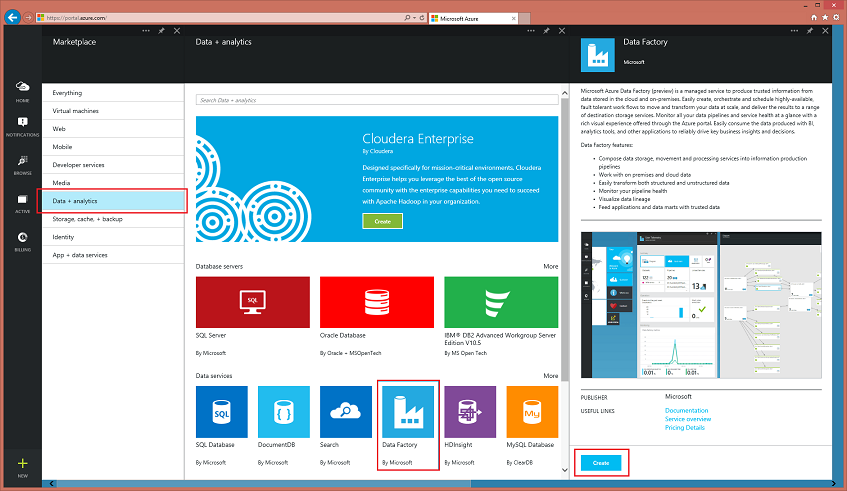Open Storage, cache, + backup category

[113, 219]
